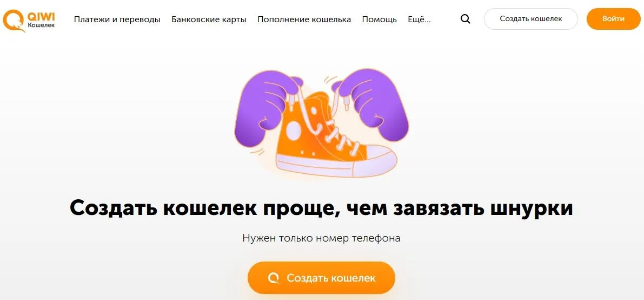The width and height of the screenshot is (644, 300).
Task: Click the orange QIWI speech-bubble logo icon
Action: point(14,20)
